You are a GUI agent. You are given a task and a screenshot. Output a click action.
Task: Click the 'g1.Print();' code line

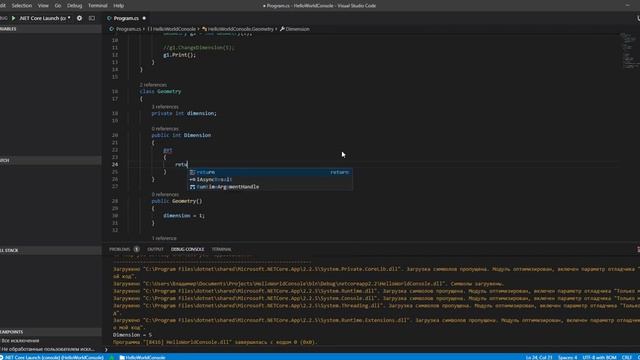pyautogui.click(x=180, y=55)
